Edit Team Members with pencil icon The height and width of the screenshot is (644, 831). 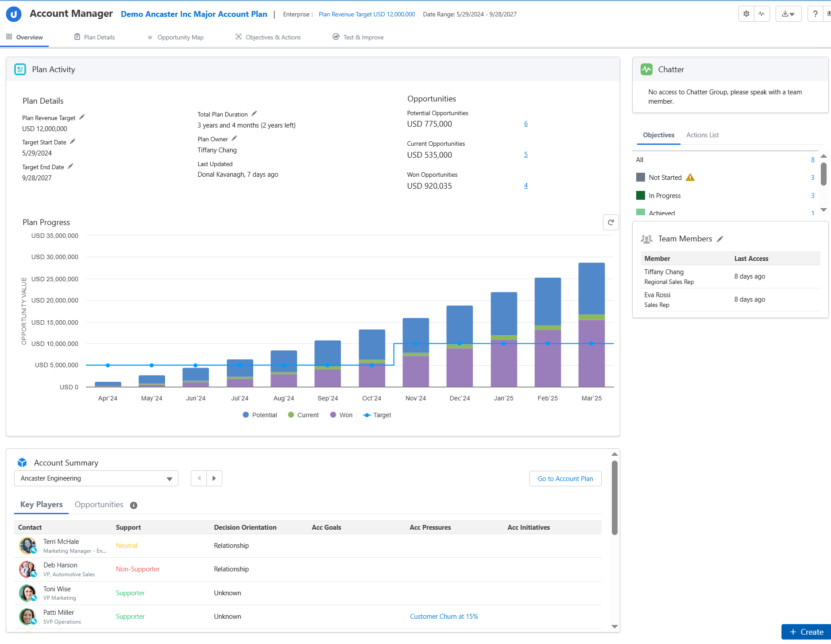[720, 239]
